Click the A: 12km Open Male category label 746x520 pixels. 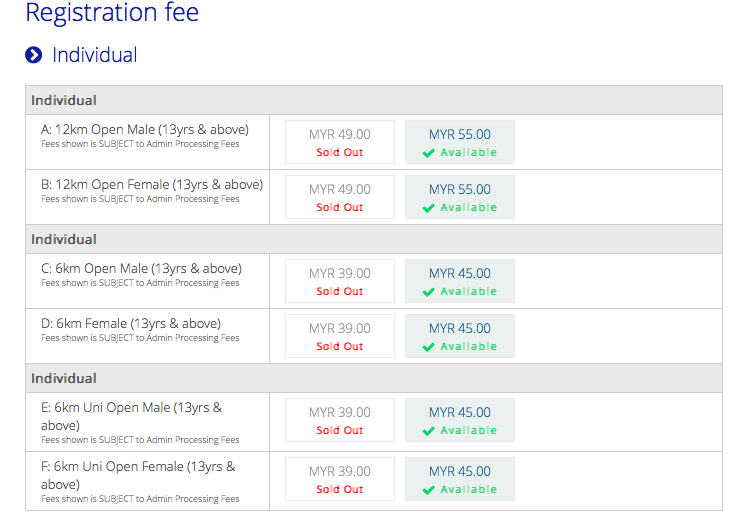(145, 129)
